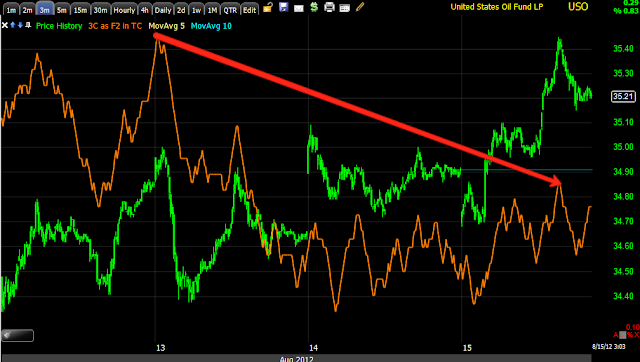Switch to the 30m timeframe tab
640x362 pixels.
click(x=100, y=10)
